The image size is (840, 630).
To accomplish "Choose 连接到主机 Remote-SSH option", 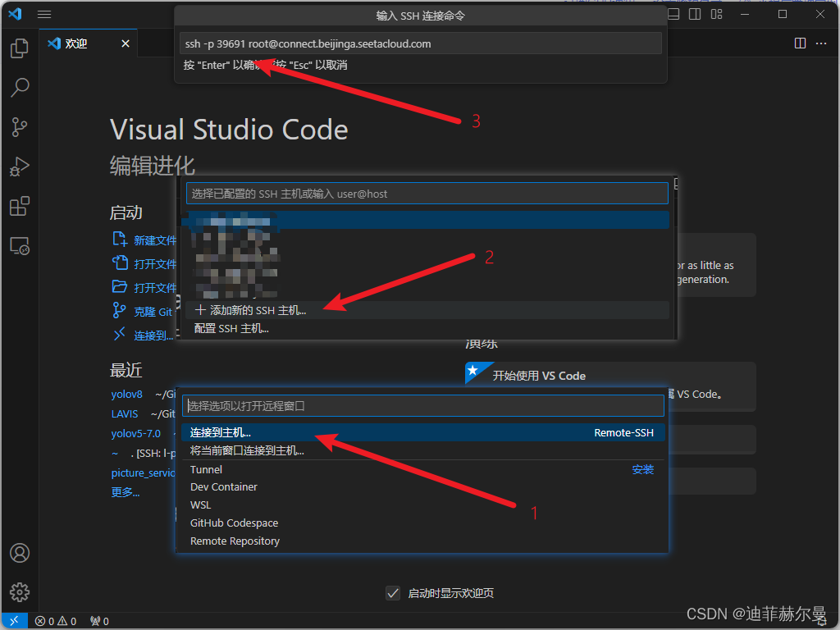I will click(423, 432).
